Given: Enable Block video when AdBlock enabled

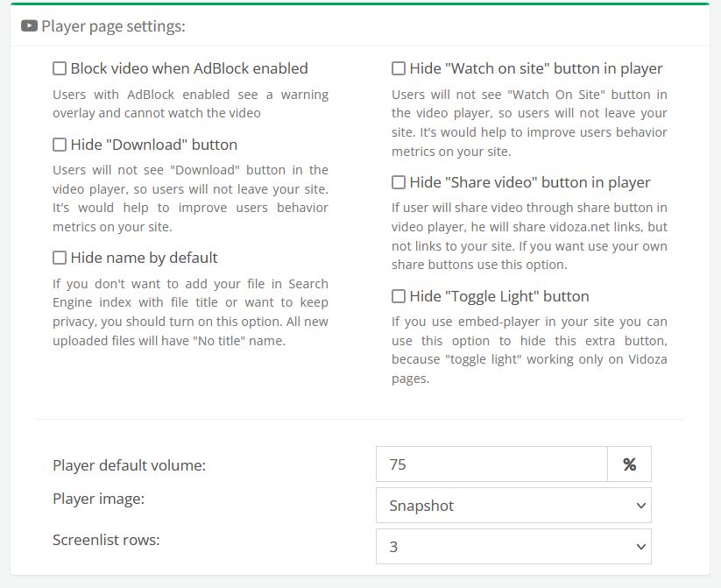Looking at the screenshot, I should [60, 68].
